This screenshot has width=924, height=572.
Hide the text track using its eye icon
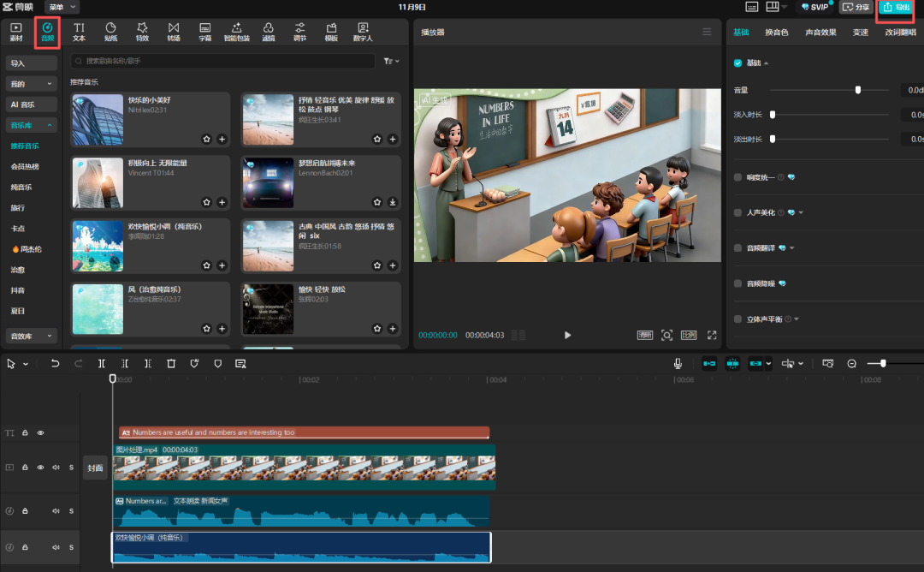point(40,433)
